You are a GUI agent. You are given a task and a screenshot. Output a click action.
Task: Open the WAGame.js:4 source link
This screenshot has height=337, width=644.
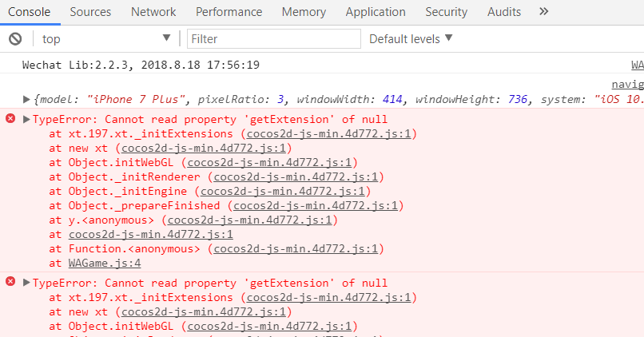click(x=105, y=263)
